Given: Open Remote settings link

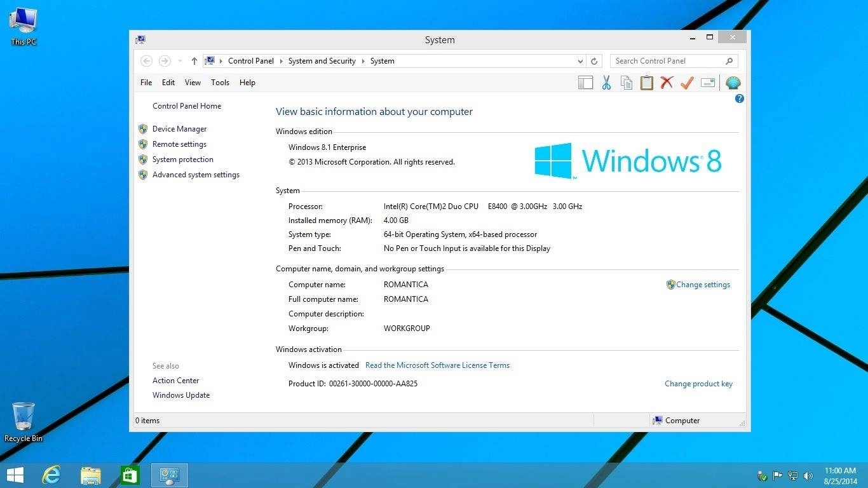Looking at the screenshot, I should click(x=179, y=144).
